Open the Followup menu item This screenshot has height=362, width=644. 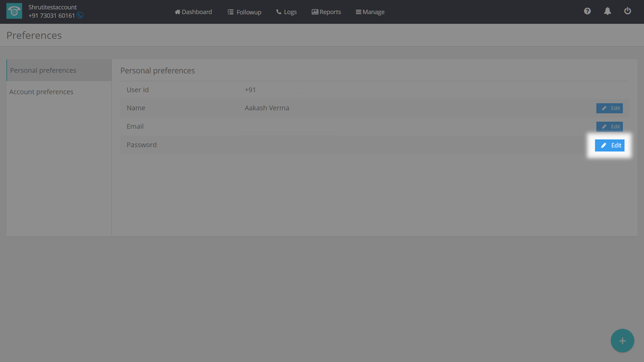coord(245,12)
